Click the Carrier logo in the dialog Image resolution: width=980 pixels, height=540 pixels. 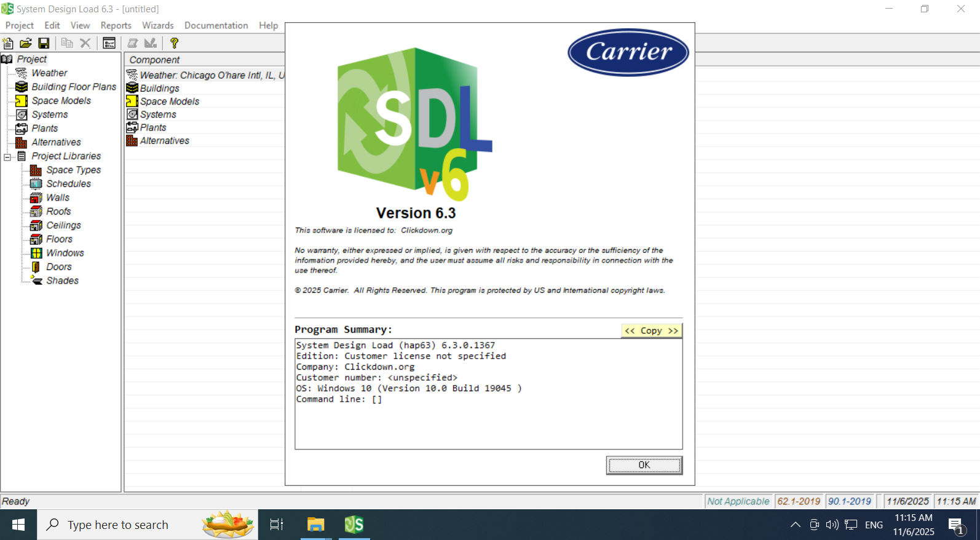(628, 52)
